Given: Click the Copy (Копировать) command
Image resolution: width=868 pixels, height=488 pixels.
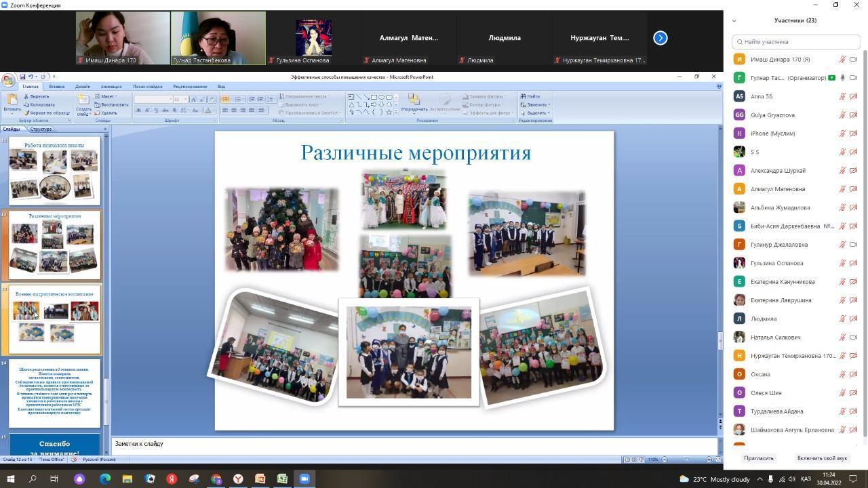Looking at the screenshot, I should (39, 104).
